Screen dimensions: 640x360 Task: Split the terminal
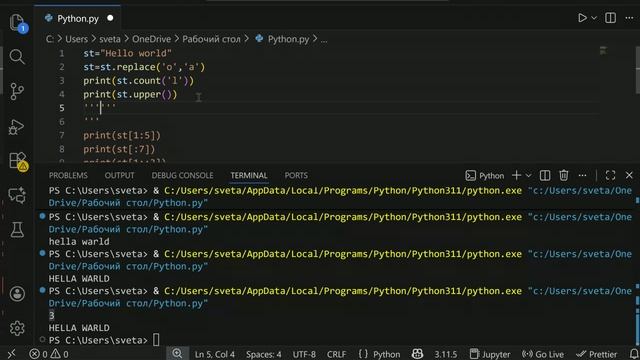pos(545,176)
